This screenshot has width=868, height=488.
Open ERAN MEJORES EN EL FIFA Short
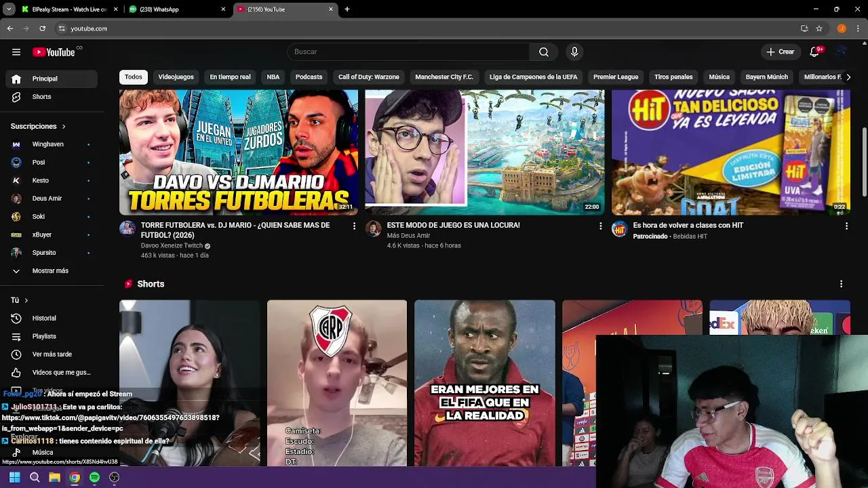click(485, 384)
